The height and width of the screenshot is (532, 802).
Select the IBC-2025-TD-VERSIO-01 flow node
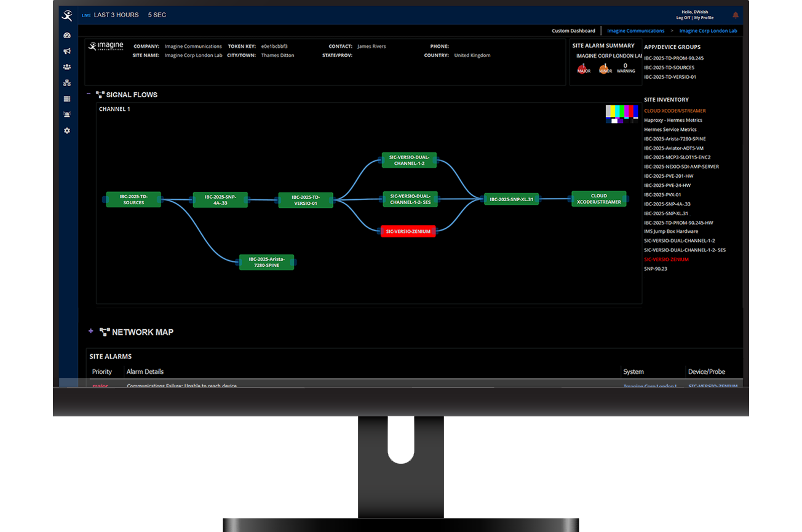306,200
